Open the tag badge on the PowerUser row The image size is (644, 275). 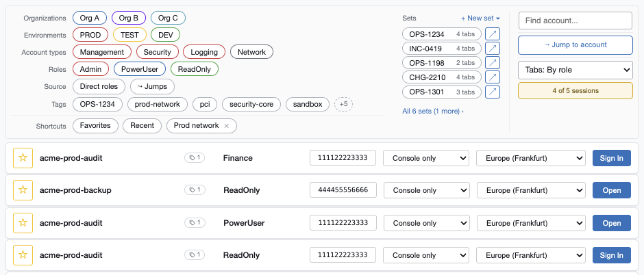[195, 223]
